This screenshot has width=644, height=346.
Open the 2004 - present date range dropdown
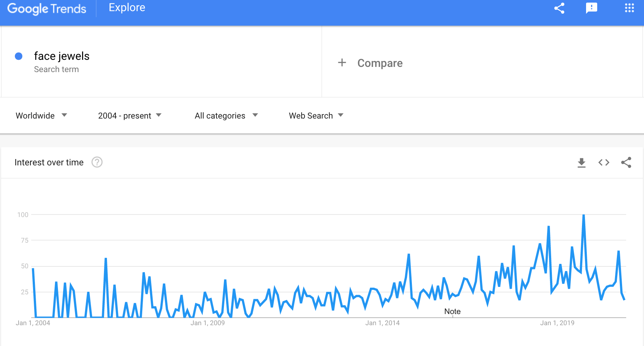click(130, 116)
